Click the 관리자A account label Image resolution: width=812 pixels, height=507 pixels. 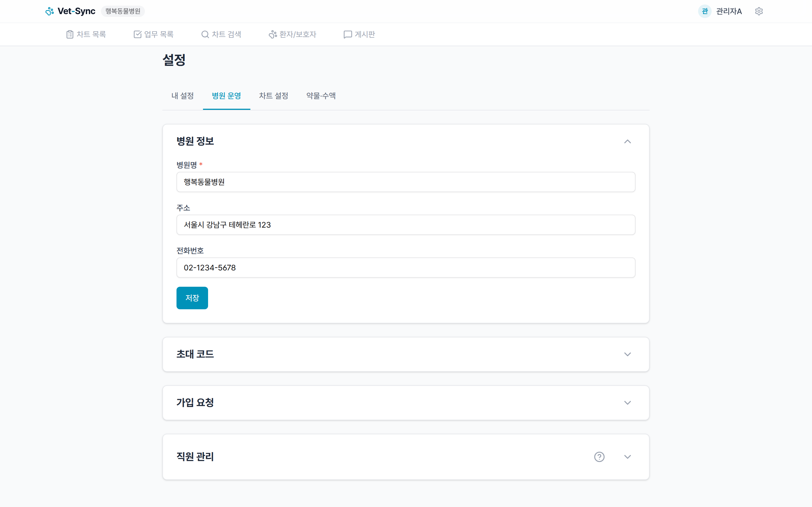click(x=729, y=11)
